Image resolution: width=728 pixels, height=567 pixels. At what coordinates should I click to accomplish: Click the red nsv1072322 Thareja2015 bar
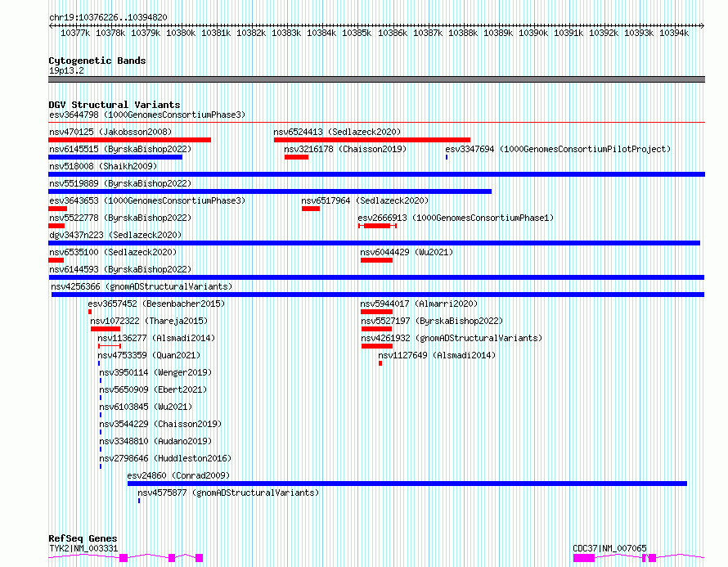106,329
